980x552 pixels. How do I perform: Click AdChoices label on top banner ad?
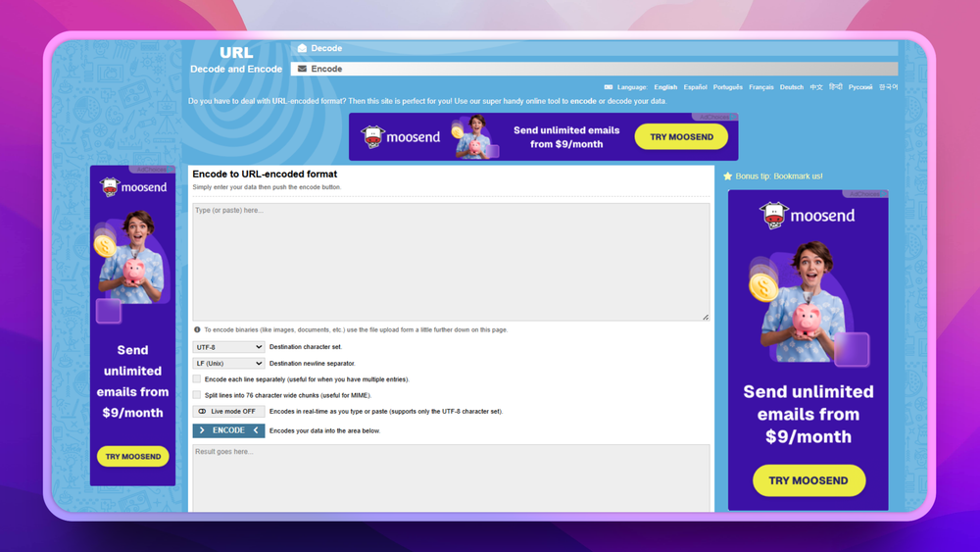(714, 117)
